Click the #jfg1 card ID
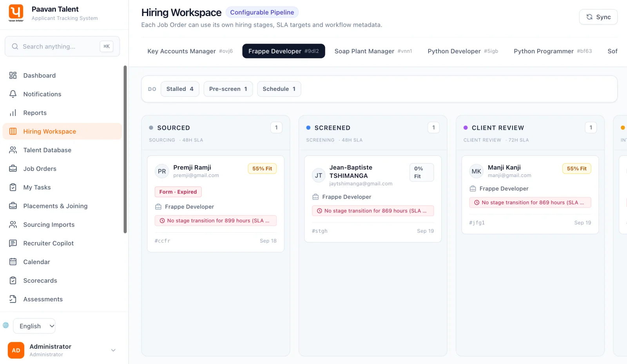 click(477, 223)
